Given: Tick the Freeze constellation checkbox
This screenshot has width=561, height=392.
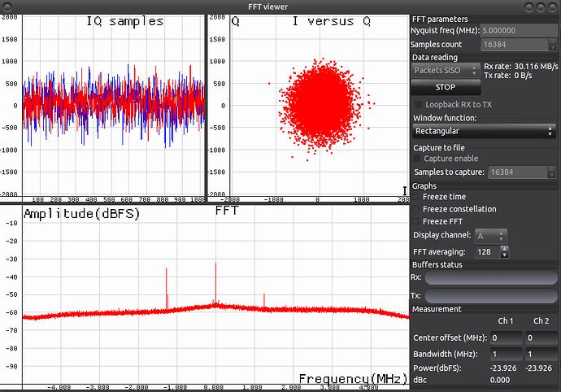Looking at the screenshot, I should (418, 209).
